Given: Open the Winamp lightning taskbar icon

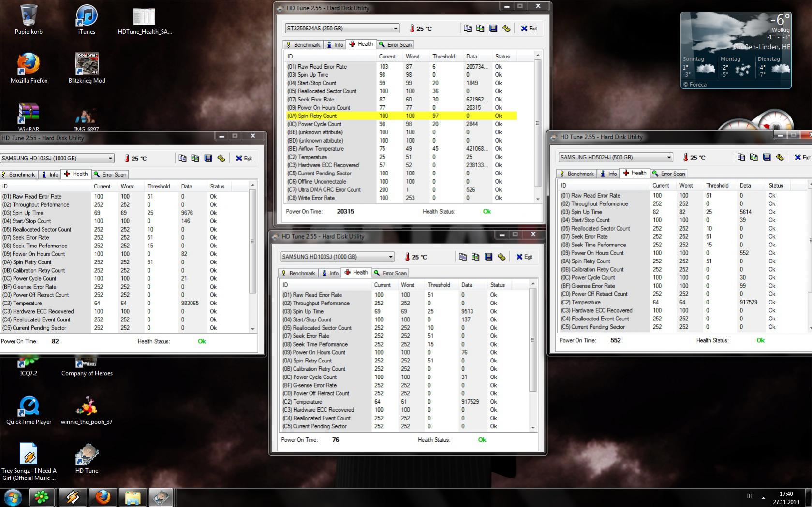Looking at the screenshot, I should (x=73, y=497).
